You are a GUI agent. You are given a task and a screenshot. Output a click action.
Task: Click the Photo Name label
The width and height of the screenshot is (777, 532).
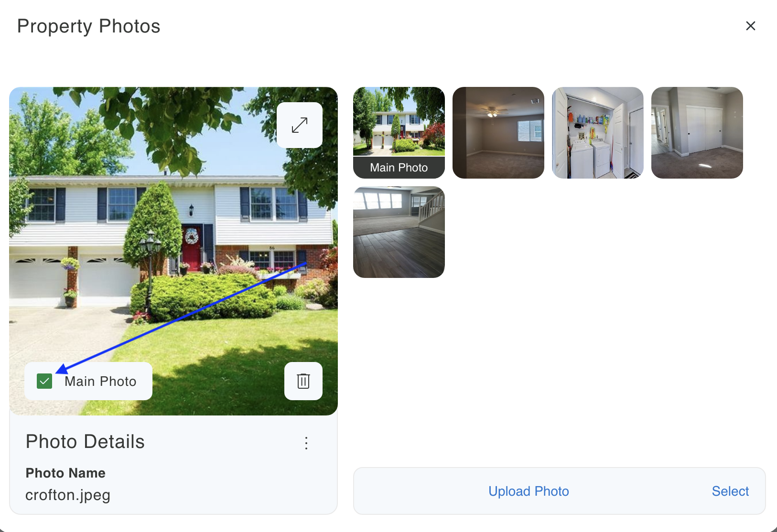[x=65, y=473]
